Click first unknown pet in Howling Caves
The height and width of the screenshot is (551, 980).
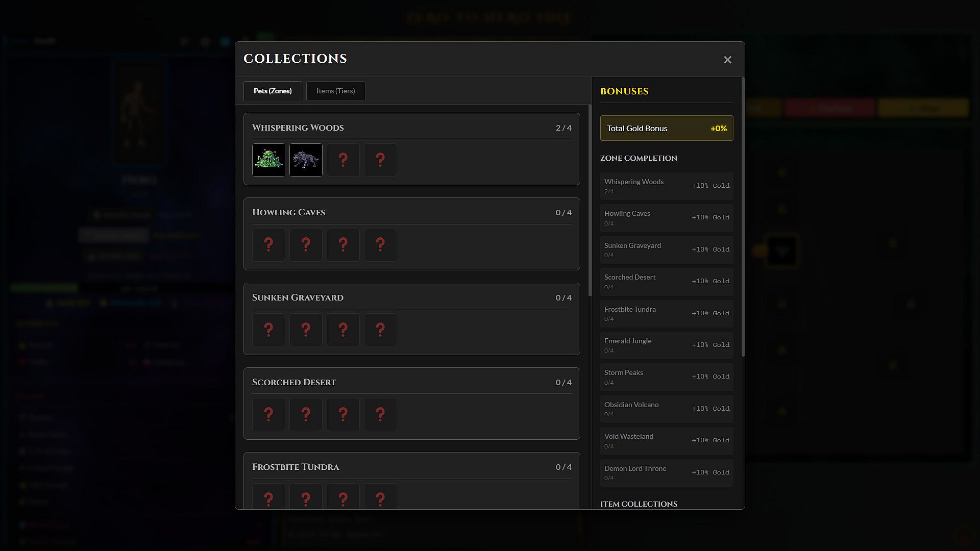pyautogui.click(x=268, y=245)
